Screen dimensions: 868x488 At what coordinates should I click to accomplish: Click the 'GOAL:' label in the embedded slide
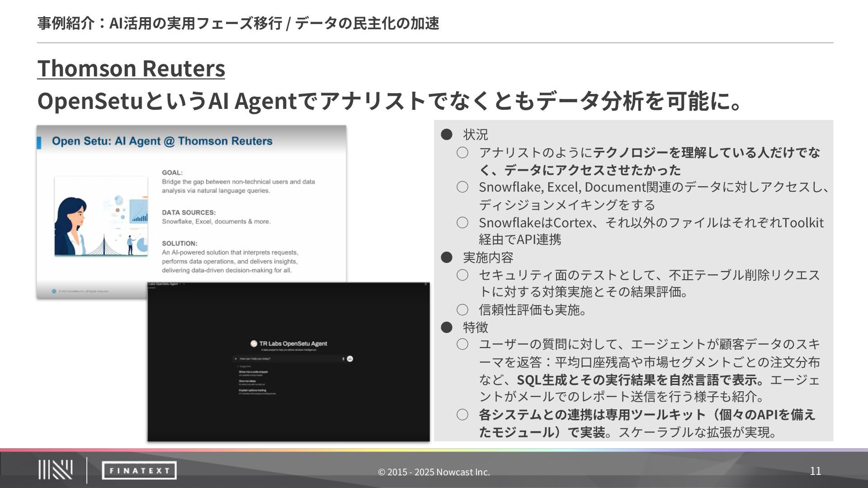(172, 173)
